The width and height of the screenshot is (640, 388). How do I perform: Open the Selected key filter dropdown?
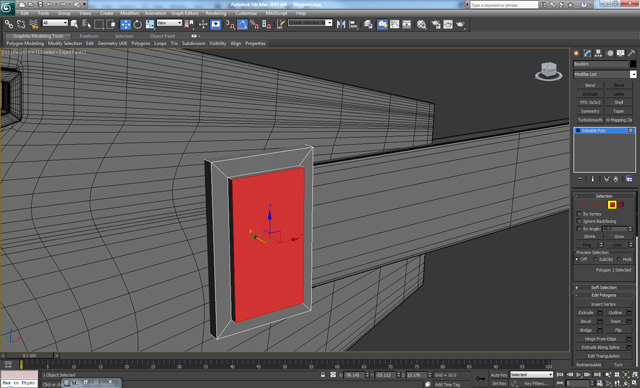pos(531,375)
